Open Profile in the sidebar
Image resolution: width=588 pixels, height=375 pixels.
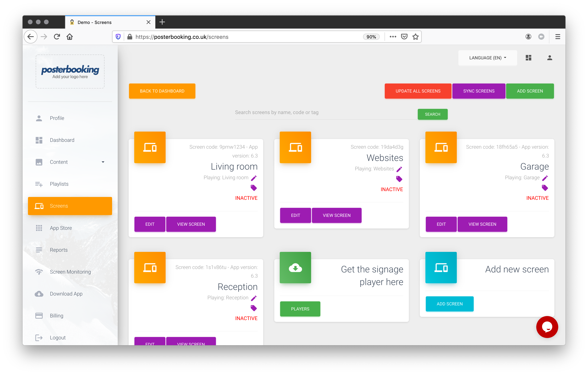click(70, 118)
